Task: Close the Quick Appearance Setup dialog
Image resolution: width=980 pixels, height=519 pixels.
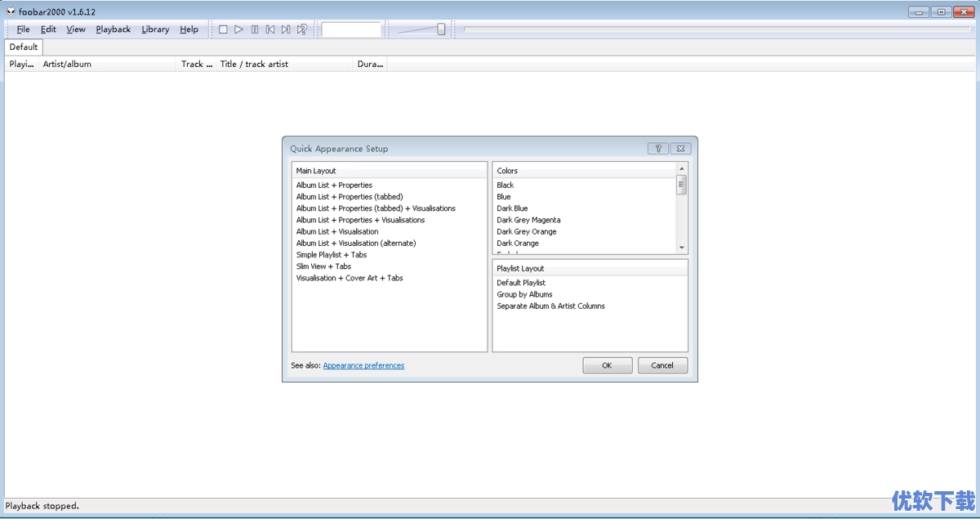Action: [x=681, y=149]
